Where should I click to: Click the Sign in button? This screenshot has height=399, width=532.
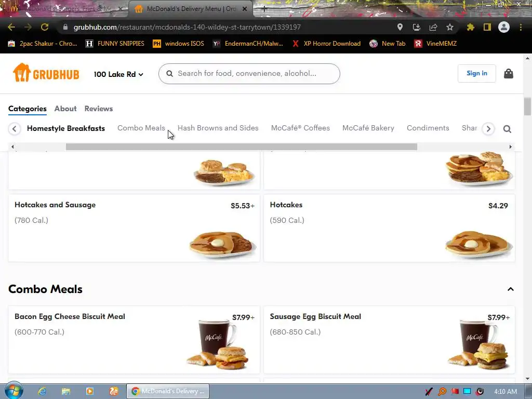click(x=477, y=73)
